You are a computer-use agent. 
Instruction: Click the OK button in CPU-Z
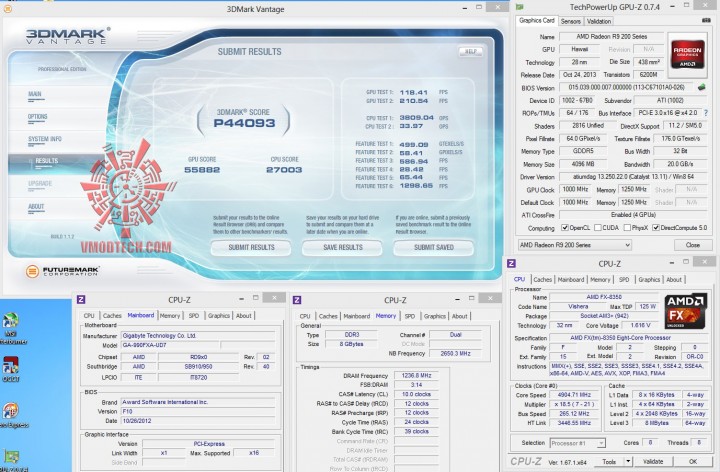[693, 461]
